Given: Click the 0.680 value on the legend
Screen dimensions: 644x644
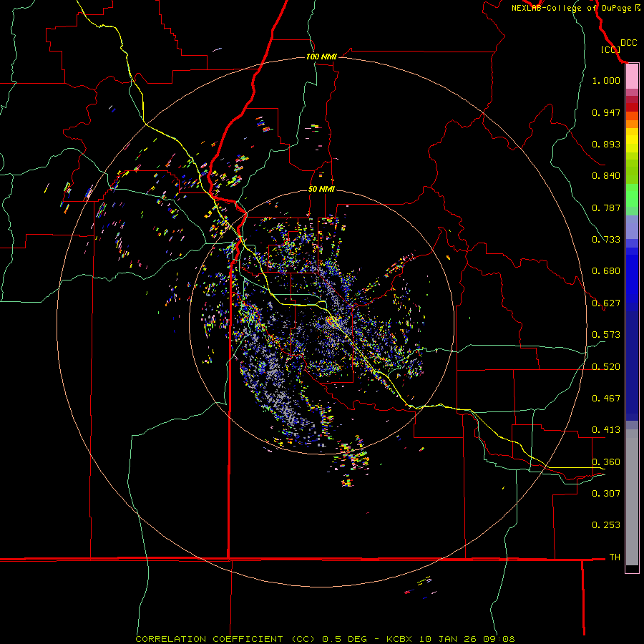Looking at the screenshot, I should point(606,271).
